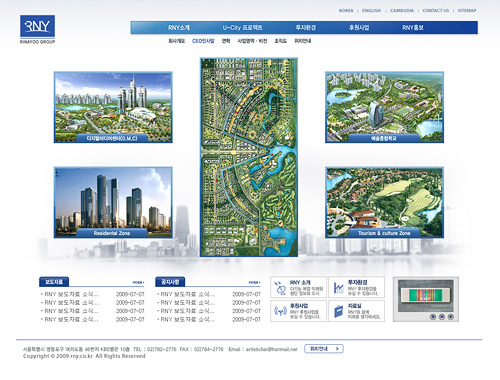Click the rightmost media player control button

click(x=450, y=317)
